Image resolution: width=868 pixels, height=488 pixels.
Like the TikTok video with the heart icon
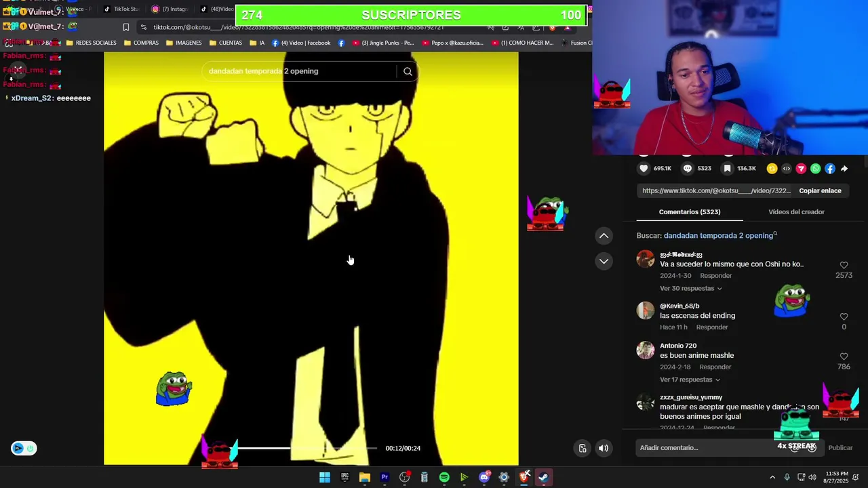tap(644, 169)
